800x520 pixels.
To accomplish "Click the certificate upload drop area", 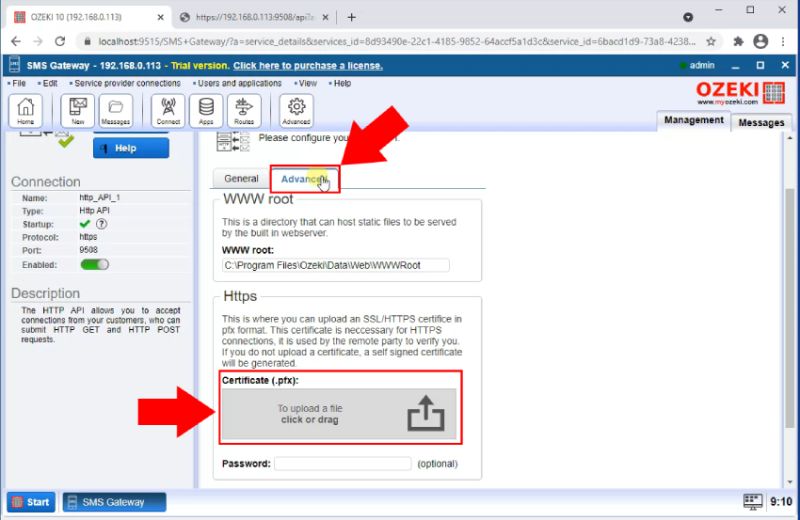I will [x=339, y=414].
